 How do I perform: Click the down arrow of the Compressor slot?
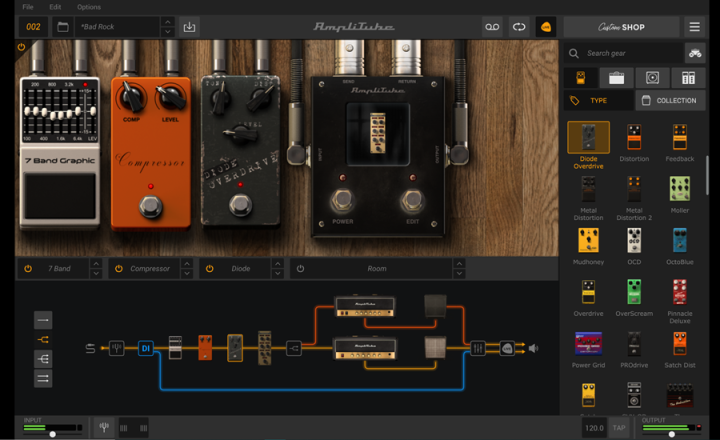(186, 273)
